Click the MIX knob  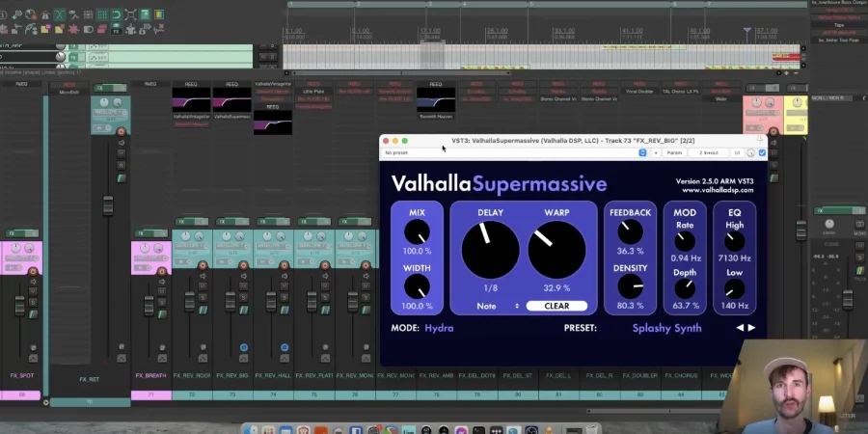417,231
